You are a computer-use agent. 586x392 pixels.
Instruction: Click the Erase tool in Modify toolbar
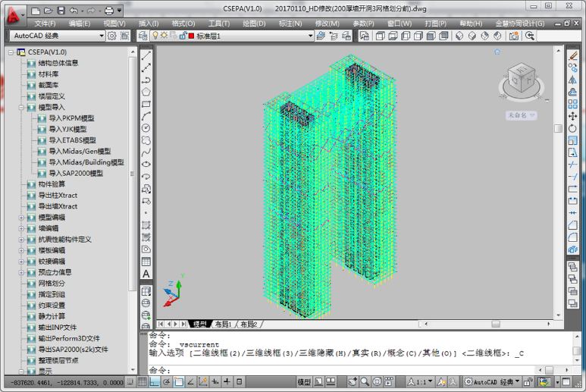coord(572,55)
